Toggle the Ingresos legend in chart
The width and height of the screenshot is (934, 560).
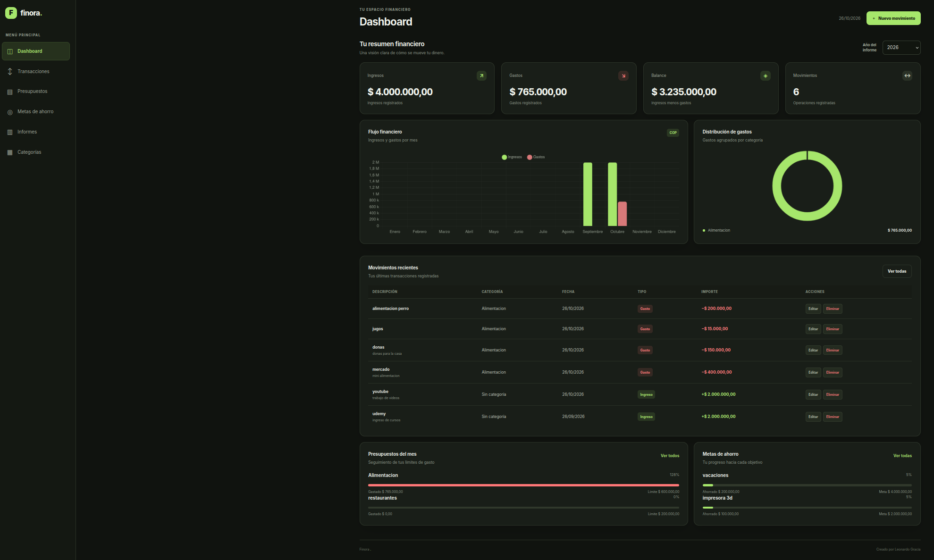click(512, 157)
